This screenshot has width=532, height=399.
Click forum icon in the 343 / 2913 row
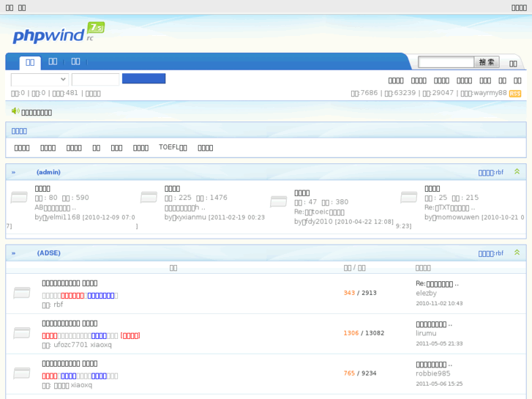click(22, 293)
